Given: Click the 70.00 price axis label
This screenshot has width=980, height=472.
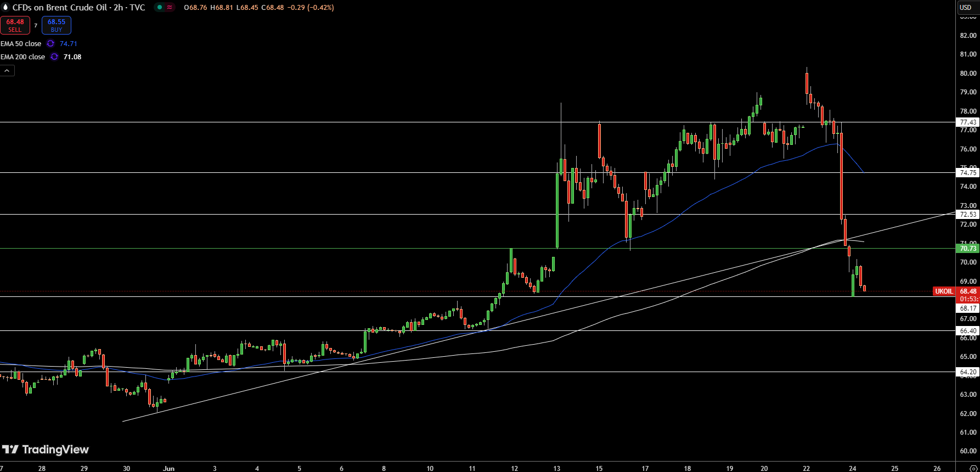Looking at the screenshot, I should coord(968,262).
